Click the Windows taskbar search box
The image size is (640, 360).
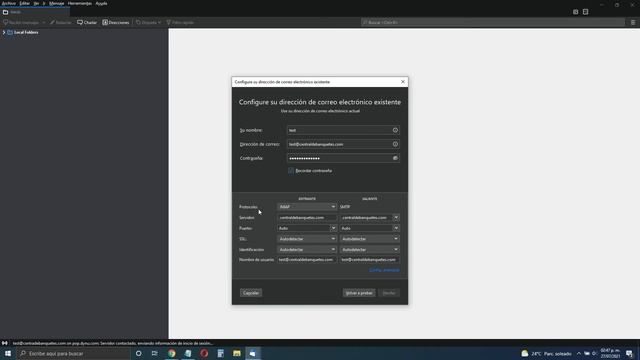(x=73, y=353)
